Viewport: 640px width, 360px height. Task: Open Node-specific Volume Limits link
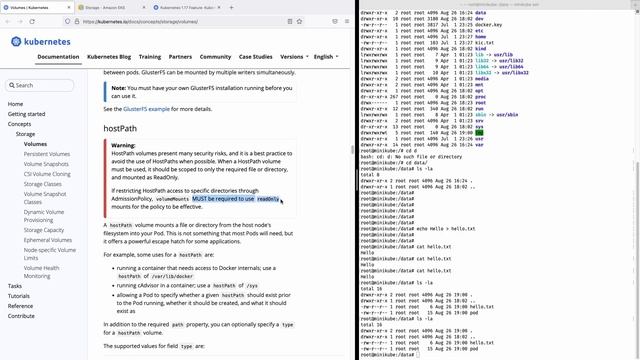pyautogui.click(x=49, y=254)
